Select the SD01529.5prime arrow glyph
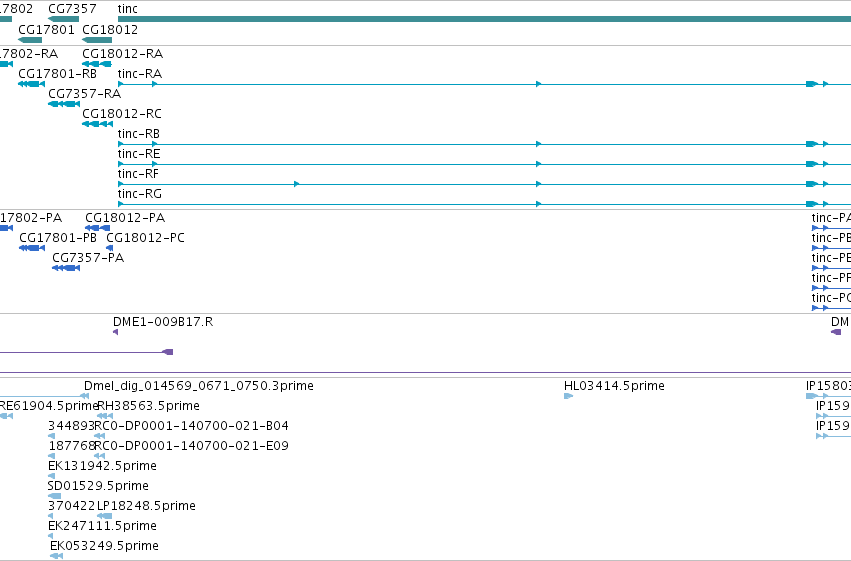This screenshot has height=561, width=851. click(x=54, y=496)
